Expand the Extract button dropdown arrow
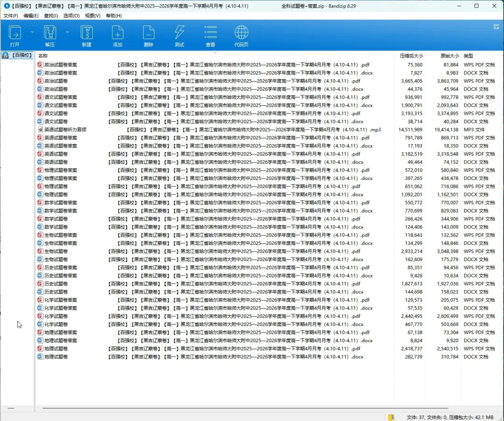The width and height of the screenshot is (504, 421). tap(68, 32)
